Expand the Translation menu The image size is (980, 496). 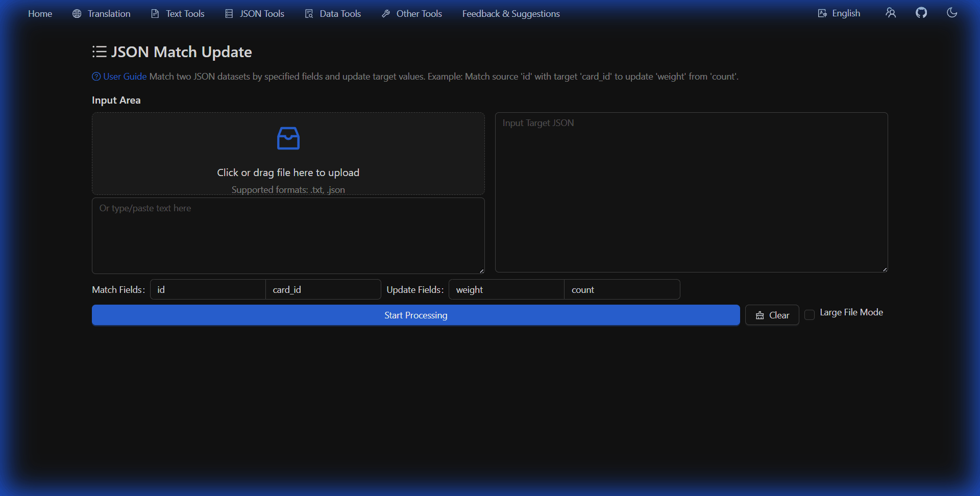(x=102, y=14)
